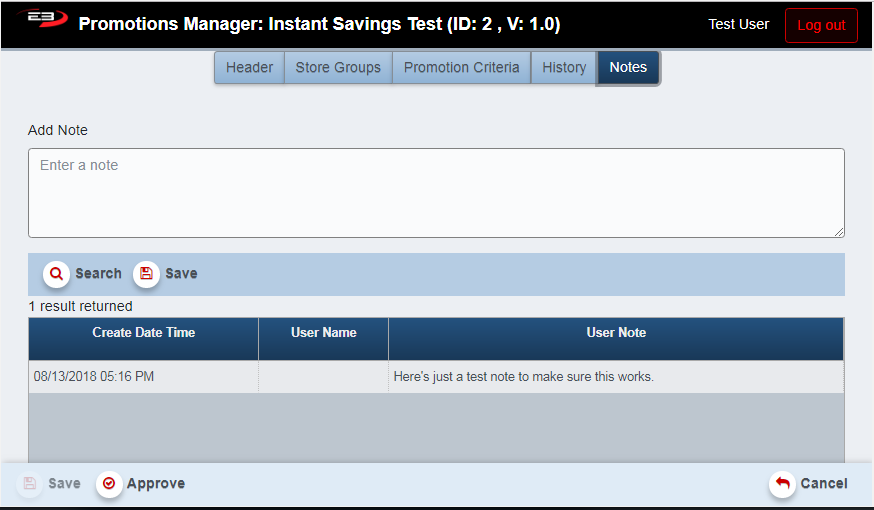Click the greyed-out Save icon in bottom bar
Image resolution: width=874 pixels, height=510 pixels.
click(x=30, y=484)
